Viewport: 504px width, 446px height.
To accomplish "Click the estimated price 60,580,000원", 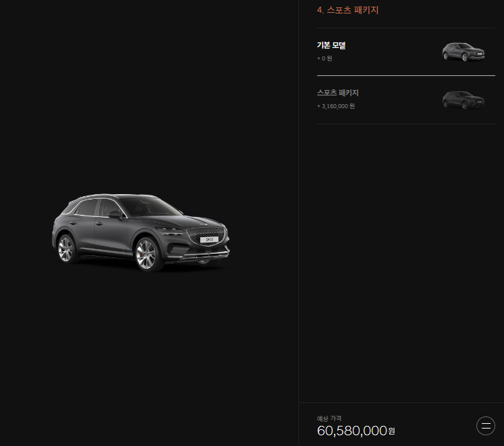I will (x=355, y=431).
